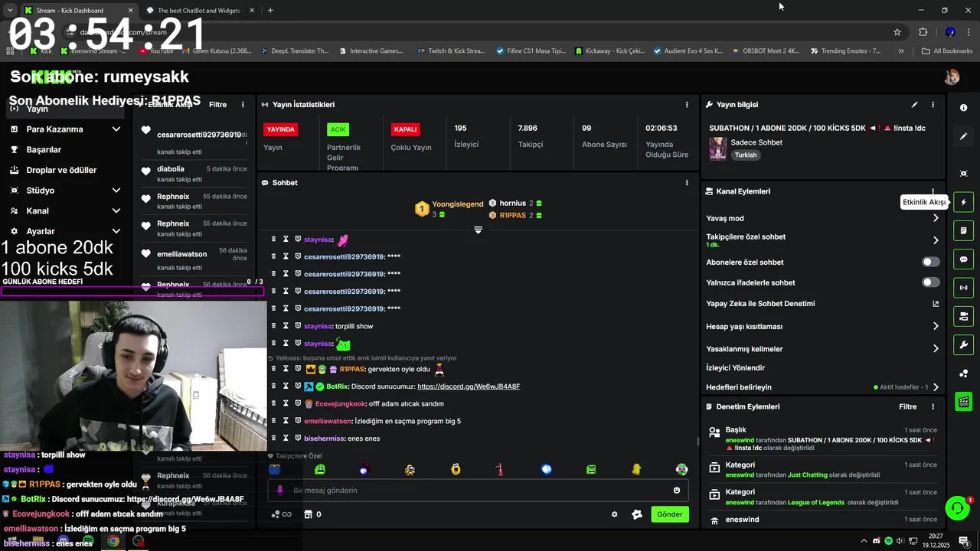Click Filtre in Denetim Eylemleri panel

tap(907, 407)
